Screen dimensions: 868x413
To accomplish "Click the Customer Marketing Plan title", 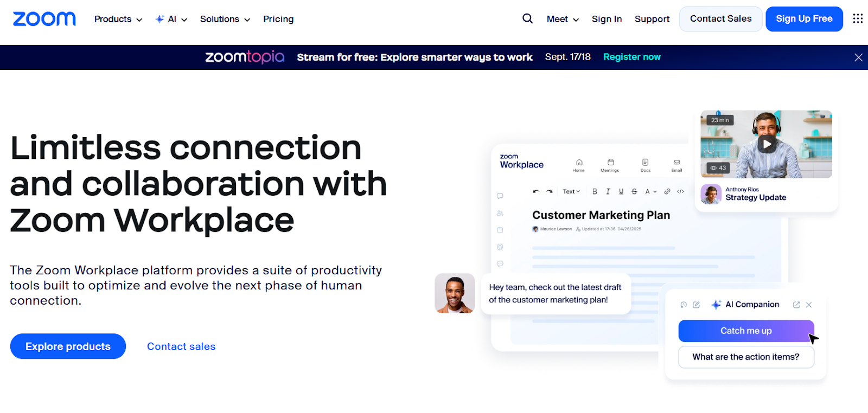I will click(601, 215).
